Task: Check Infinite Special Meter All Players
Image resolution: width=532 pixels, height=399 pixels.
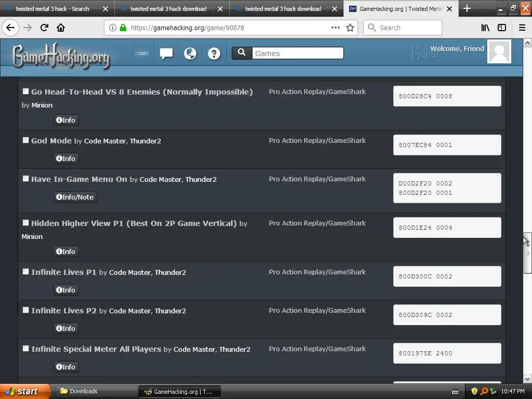Action: coord(25,348)
